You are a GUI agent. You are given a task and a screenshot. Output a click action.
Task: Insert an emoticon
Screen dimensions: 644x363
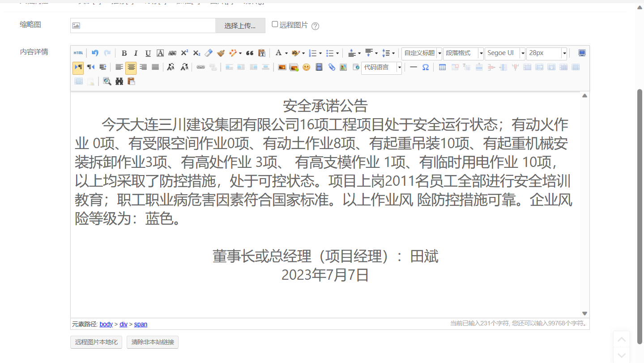[x=306, y=67]
